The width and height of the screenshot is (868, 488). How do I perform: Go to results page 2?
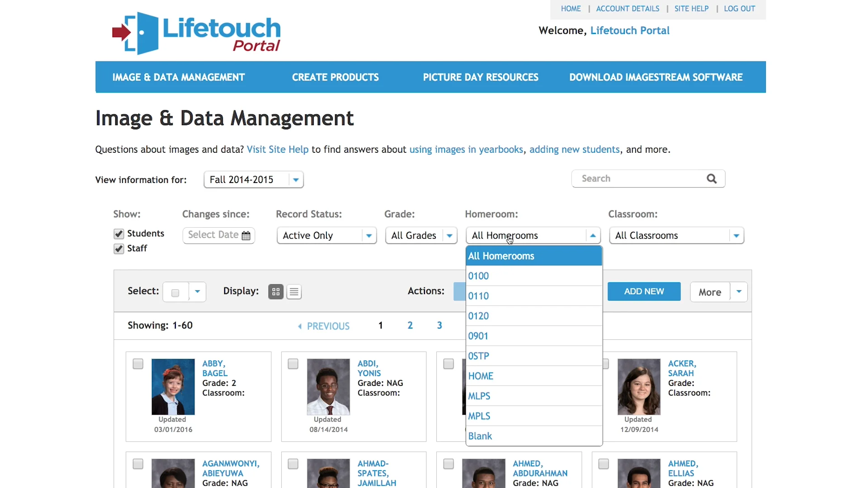(410, 325)
